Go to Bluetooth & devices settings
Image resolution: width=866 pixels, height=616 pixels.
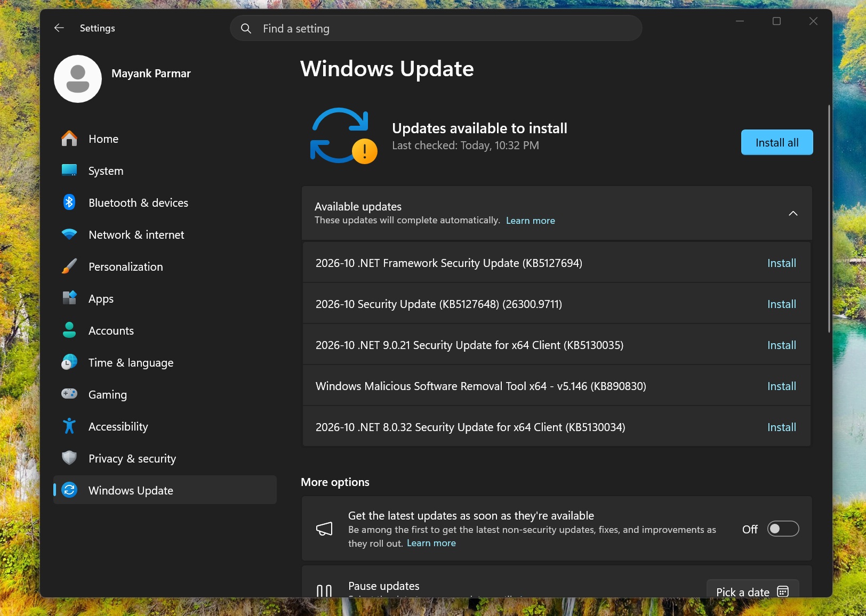[x=165, y=202]
